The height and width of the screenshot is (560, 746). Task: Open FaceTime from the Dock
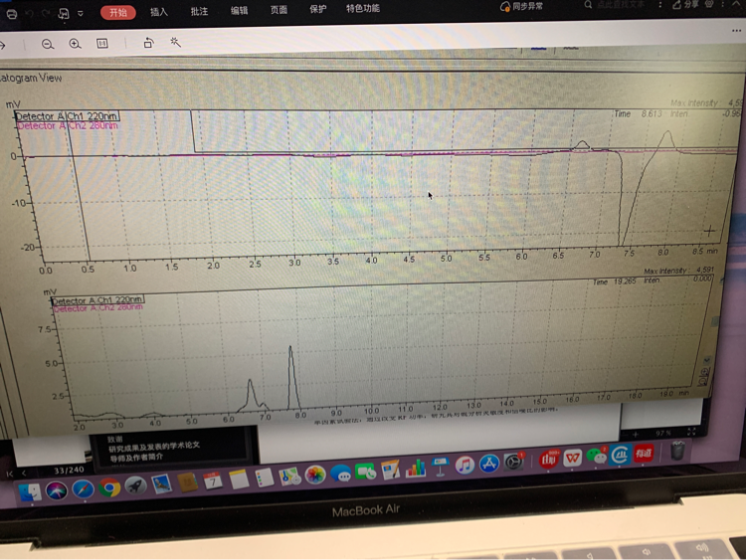pyautogui.click(x=365, y=472)
